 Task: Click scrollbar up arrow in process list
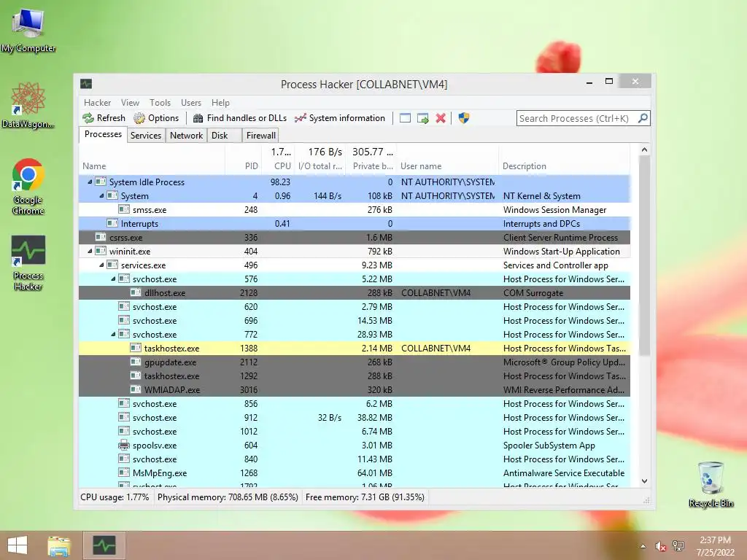[x=644, y=149]
